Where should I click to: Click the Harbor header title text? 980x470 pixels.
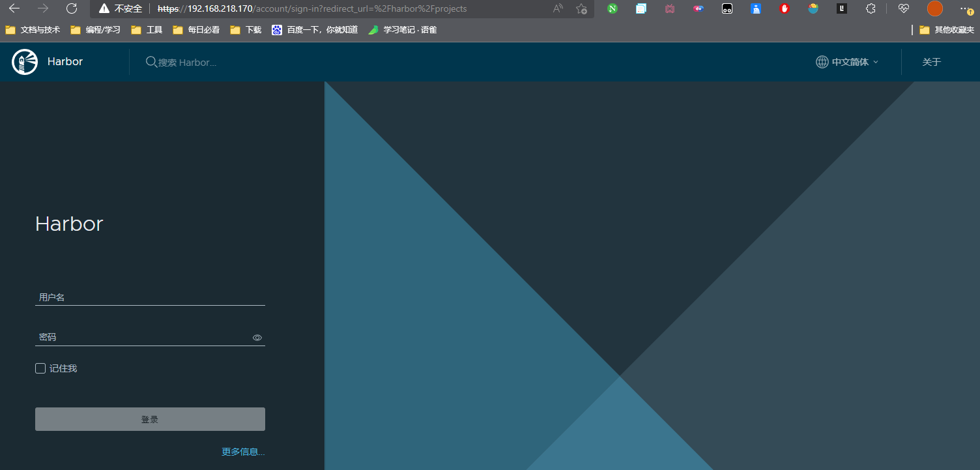pos(65,62)
